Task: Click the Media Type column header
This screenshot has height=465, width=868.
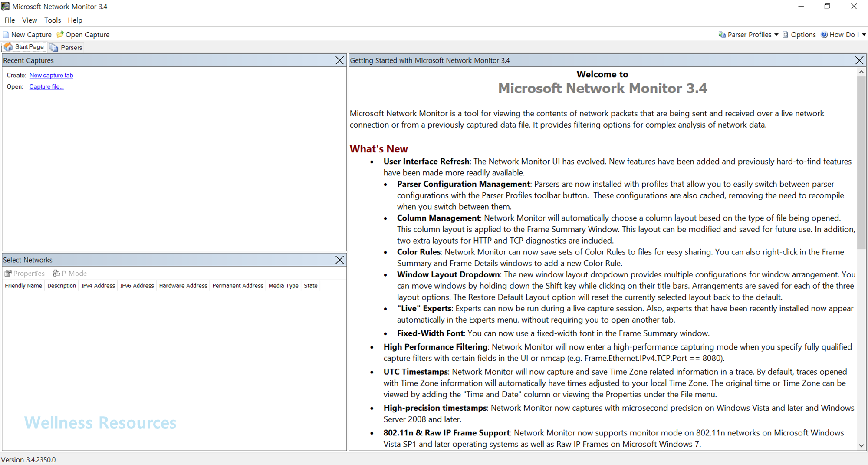Action: (x=283, y=286)
